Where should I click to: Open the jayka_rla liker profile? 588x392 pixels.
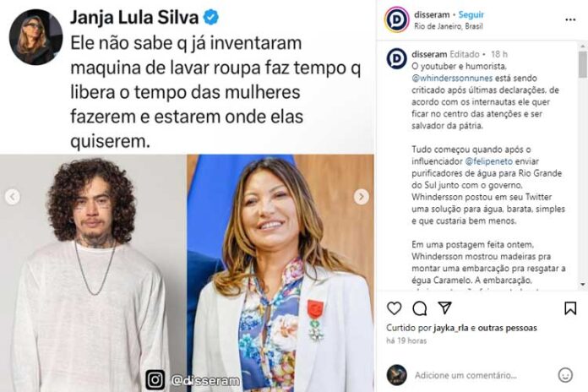[x=451, y=328]
